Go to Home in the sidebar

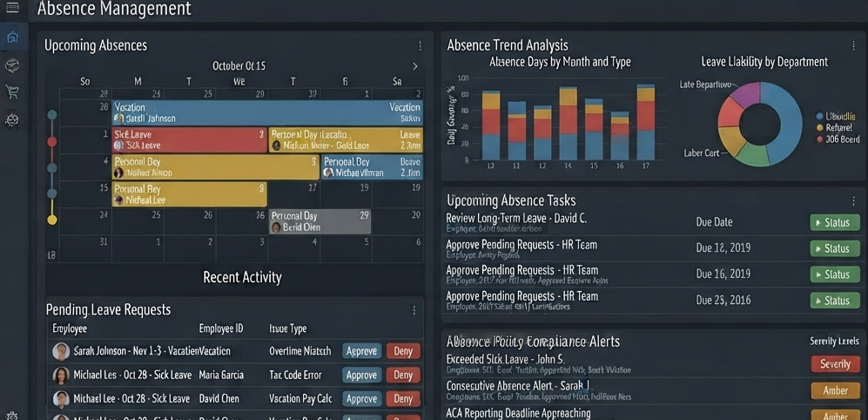pos(12,37)
